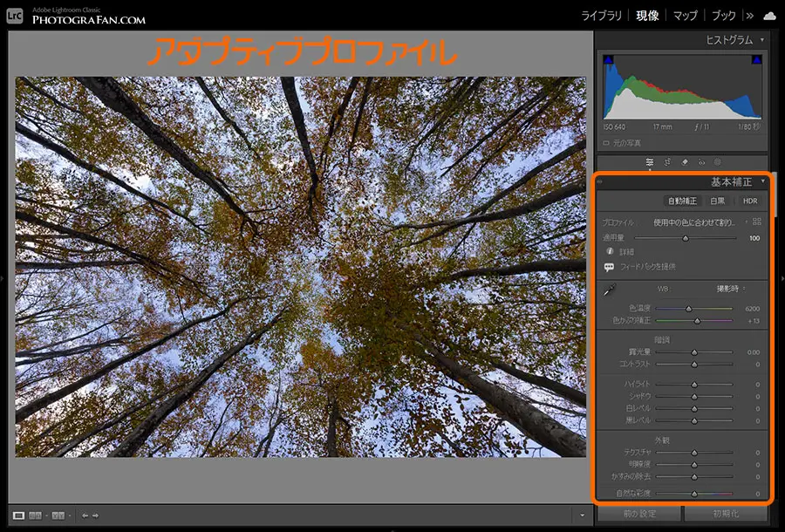Switch to before/after side-by-side view icon
785x532 pixels.
[35, 515]
